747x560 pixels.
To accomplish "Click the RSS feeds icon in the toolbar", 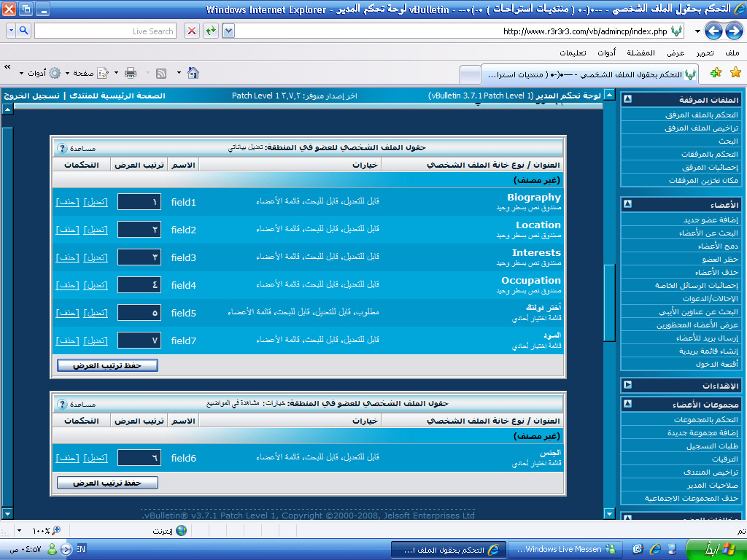I will (160, 73).
